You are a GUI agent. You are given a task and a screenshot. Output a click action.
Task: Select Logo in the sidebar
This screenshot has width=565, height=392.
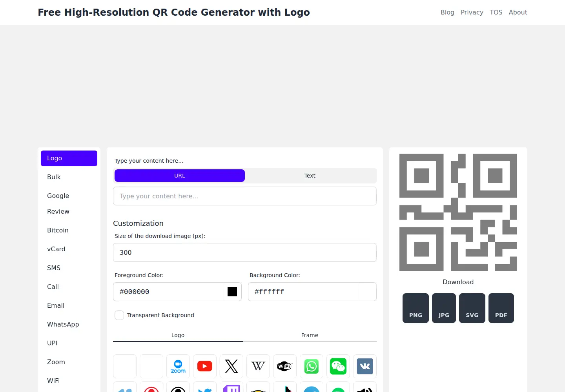[x=69, y=158]
